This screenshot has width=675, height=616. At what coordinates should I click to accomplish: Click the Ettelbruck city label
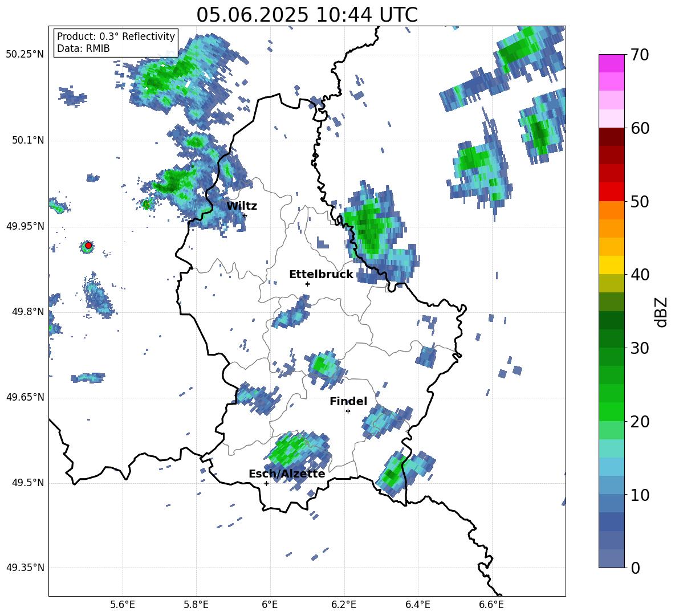(321, 275)
